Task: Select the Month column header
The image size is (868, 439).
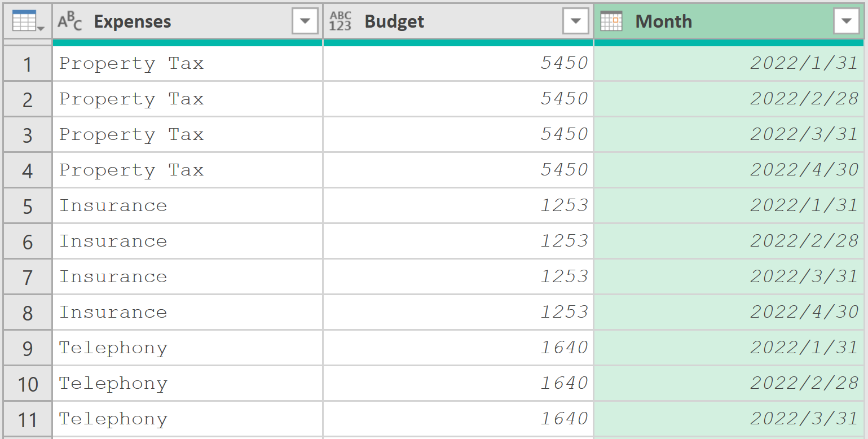Action: (729, 21)
